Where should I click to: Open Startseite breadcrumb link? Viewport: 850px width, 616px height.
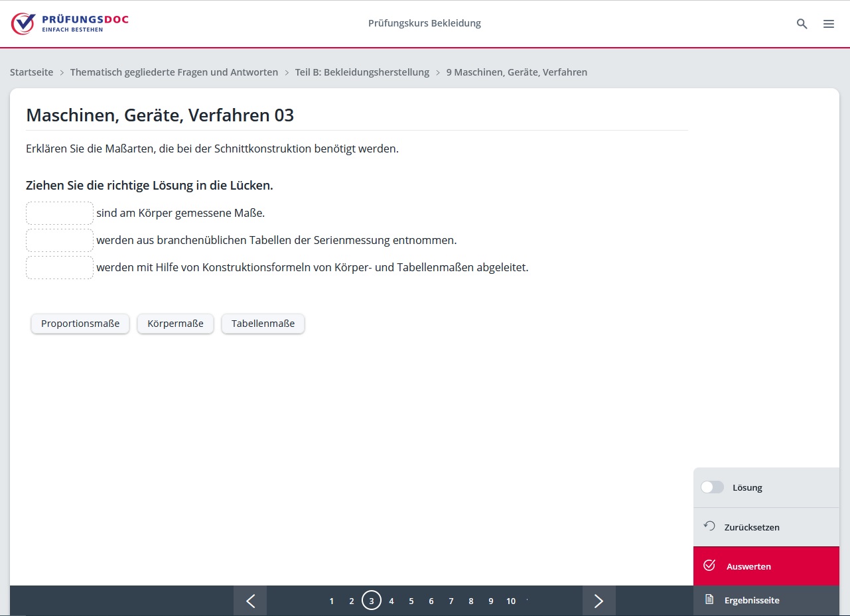pos(31,72)
